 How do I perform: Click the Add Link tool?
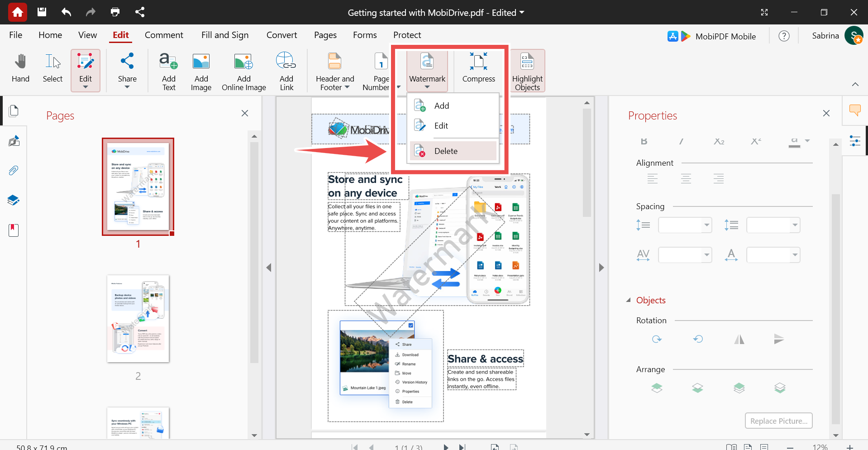286,72
